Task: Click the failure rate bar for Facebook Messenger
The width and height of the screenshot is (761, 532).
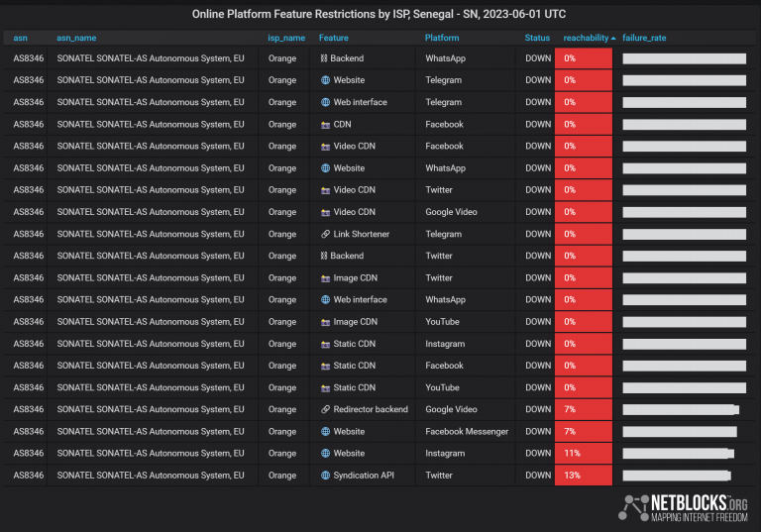Action: [x=680, y=432]
